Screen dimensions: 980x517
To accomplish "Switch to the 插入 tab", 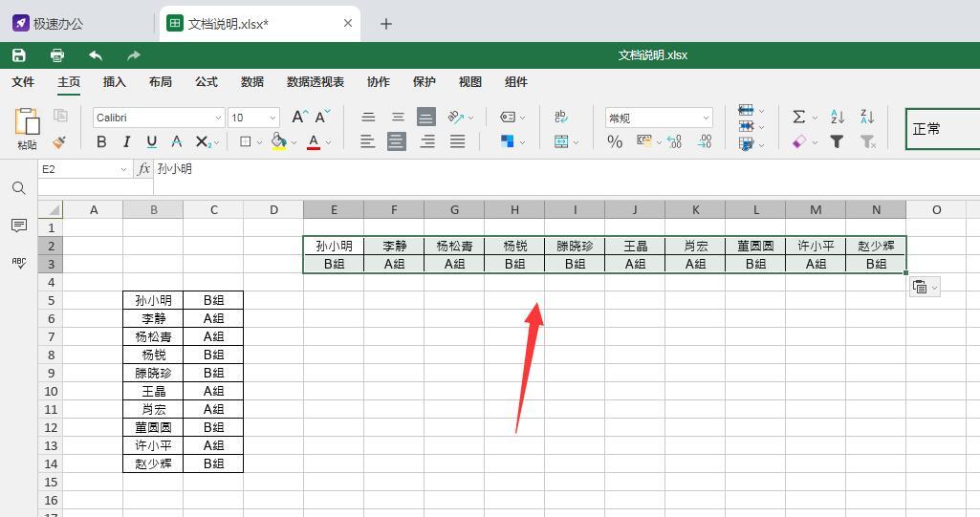I will [x=115, y=82].
